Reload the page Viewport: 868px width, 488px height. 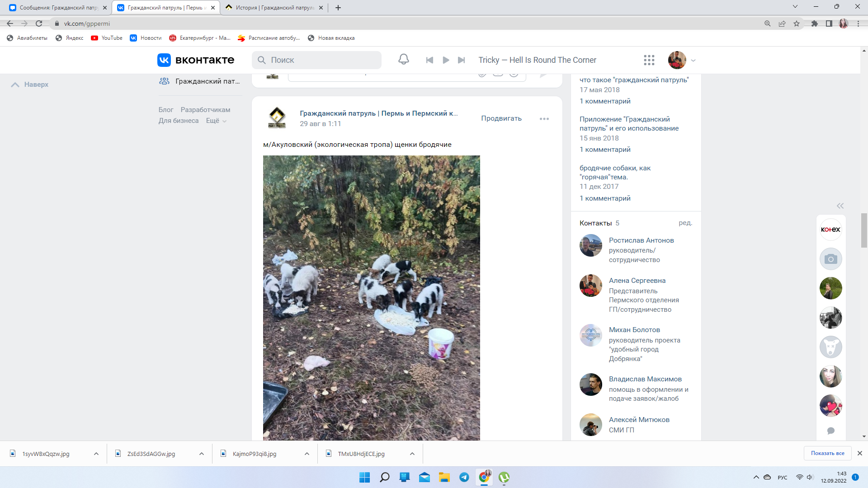[x=39, y=23]
